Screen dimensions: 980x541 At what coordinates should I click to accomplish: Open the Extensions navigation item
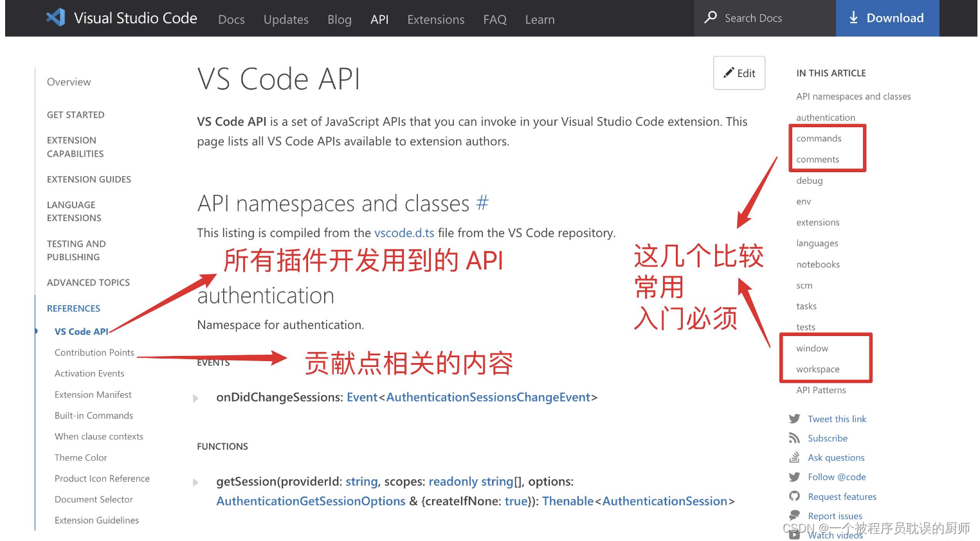coord(435,19)
